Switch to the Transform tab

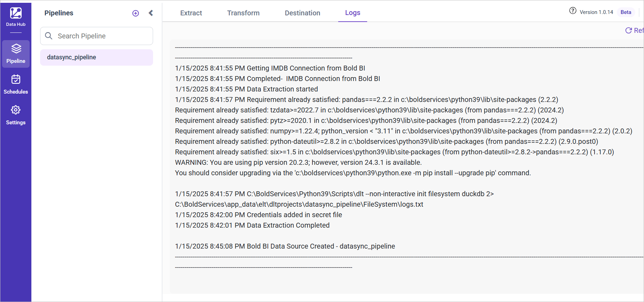(x=243, y=13)
